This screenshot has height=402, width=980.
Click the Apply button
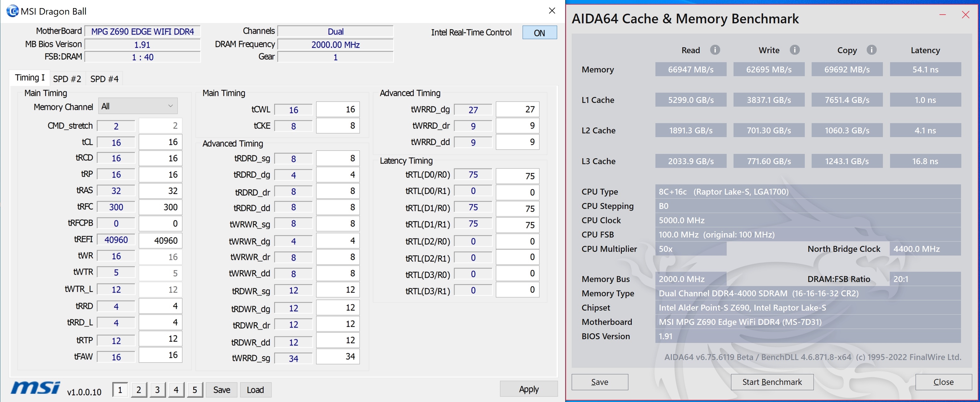(x=528, y=389)
